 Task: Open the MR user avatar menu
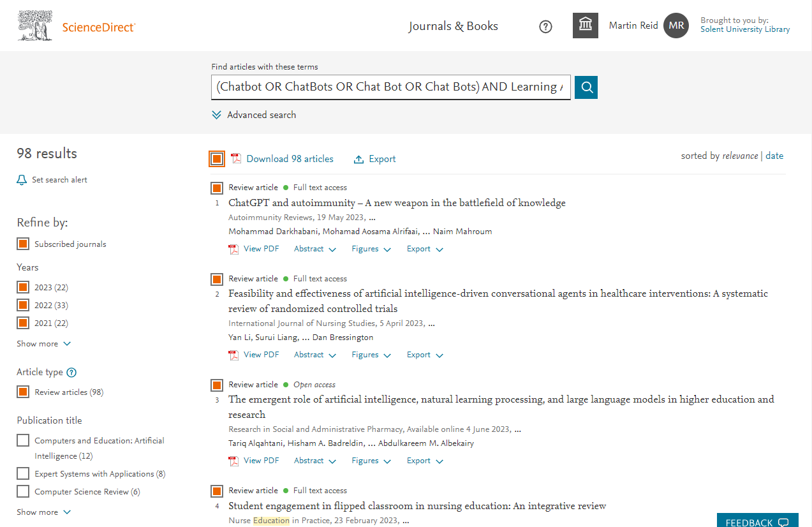point(675,26)
